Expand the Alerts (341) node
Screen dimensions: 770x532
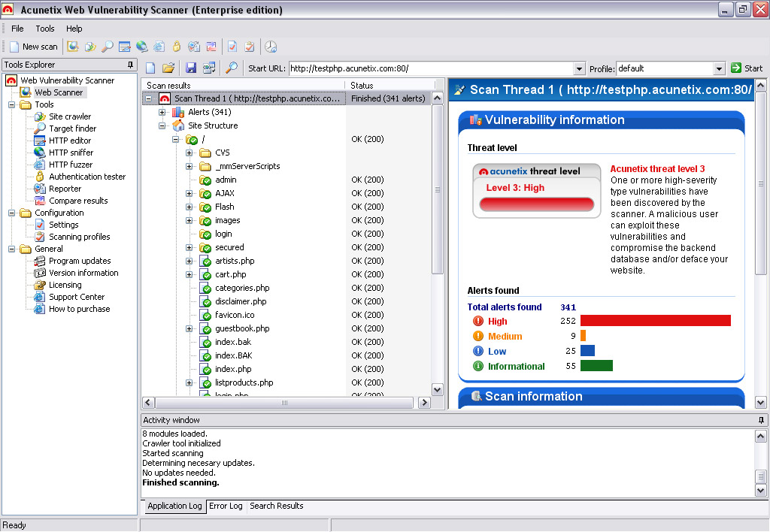pos(162,113)
